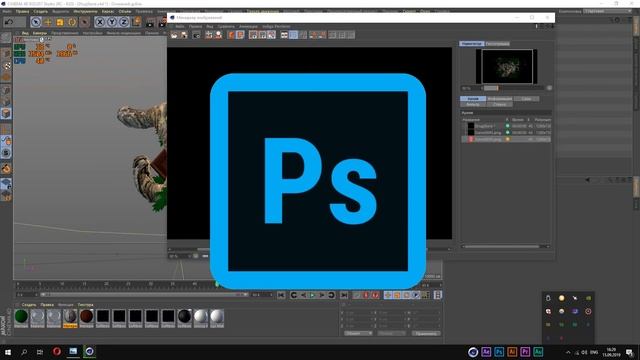Select the glossy black material sphere
Image resolution: width=640 pixels, height=360 pixels.
point(184,317)
